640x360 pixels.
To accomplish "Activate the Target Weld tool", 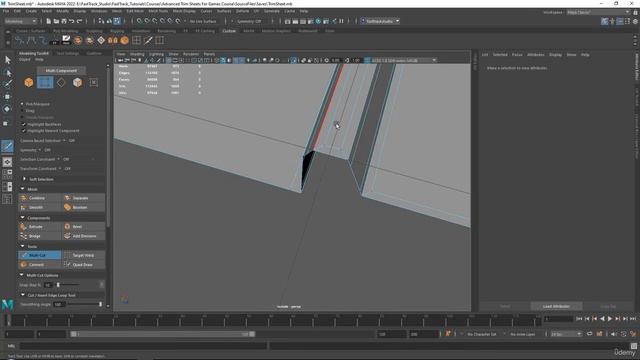I will click(x=83, y=255).
